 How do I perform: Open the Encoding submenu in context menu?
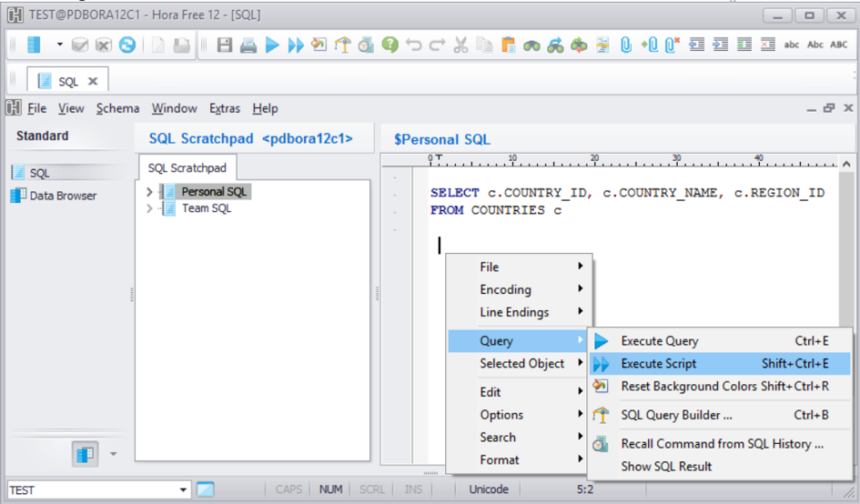tap(505, 289)
